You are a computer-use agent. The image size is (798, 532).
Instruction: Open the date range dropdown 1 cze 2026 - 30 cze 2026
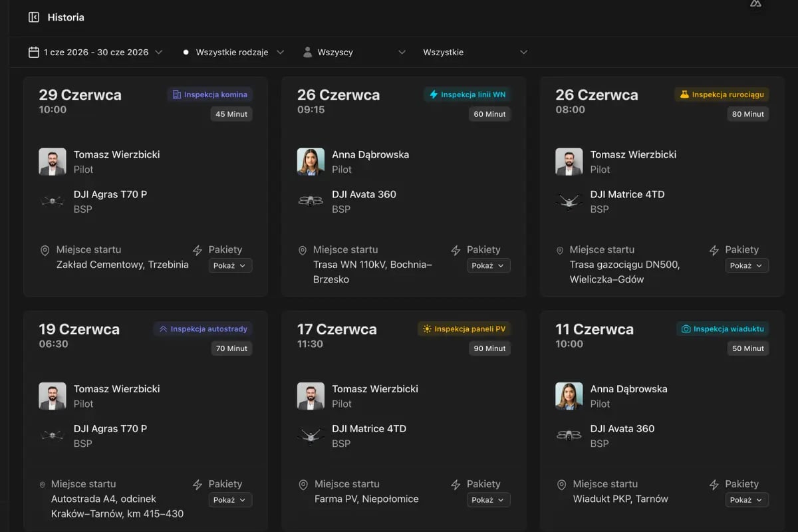(96, 52)
